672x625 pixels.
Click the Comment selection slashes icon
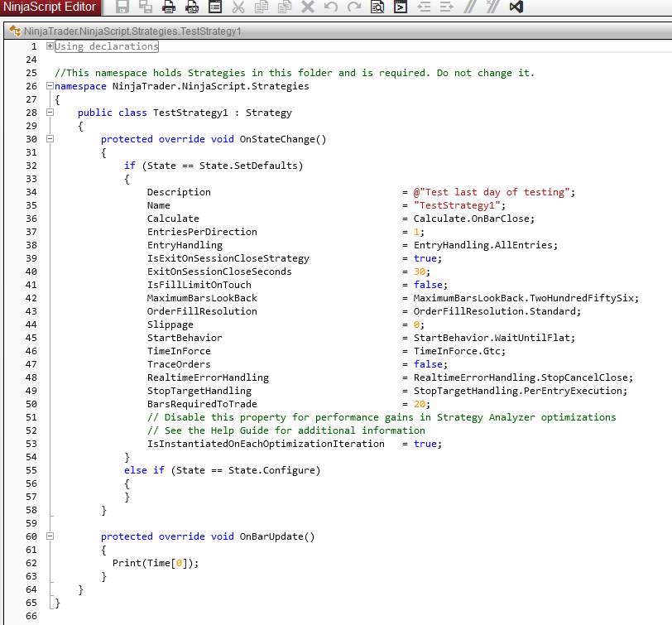tap(470, 7)
